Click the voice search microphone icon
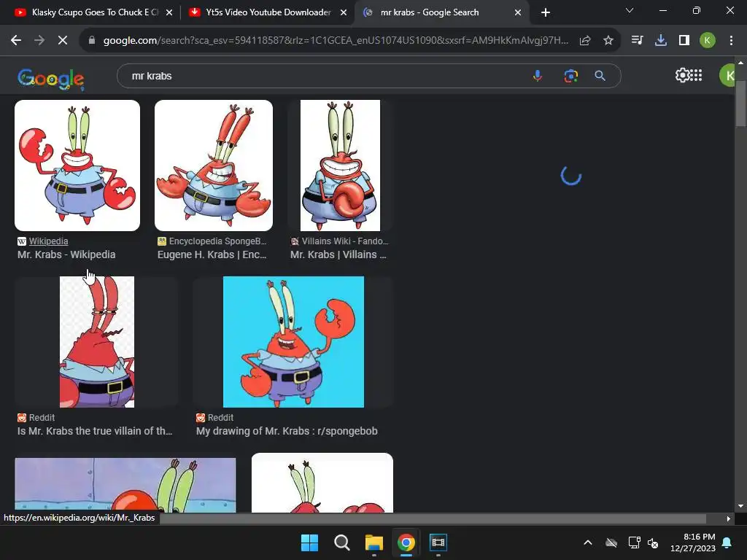This screenshot has width=747, height=560. pos(538,76)
